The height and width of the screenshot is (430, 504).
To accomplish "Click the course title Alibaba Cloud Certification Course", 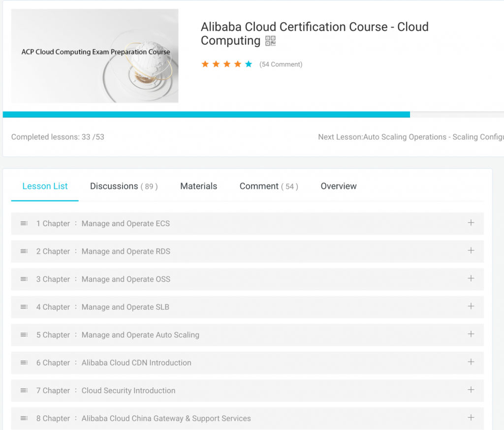I will click(x=315, y=34).
